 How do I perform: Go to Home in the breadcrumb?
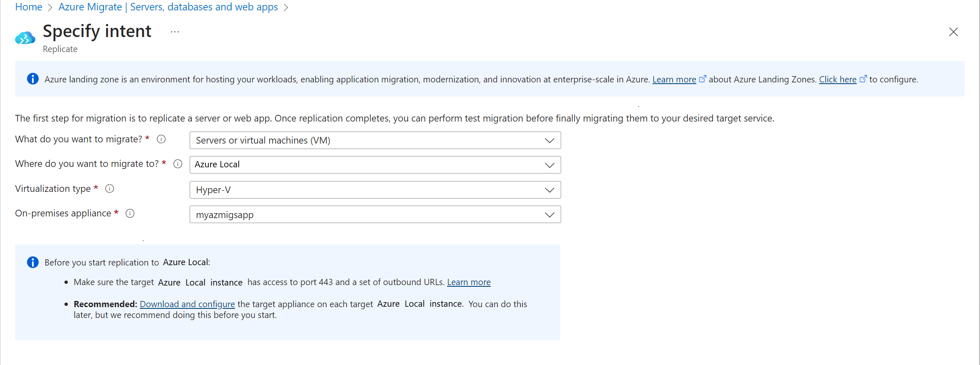point(29,7)
